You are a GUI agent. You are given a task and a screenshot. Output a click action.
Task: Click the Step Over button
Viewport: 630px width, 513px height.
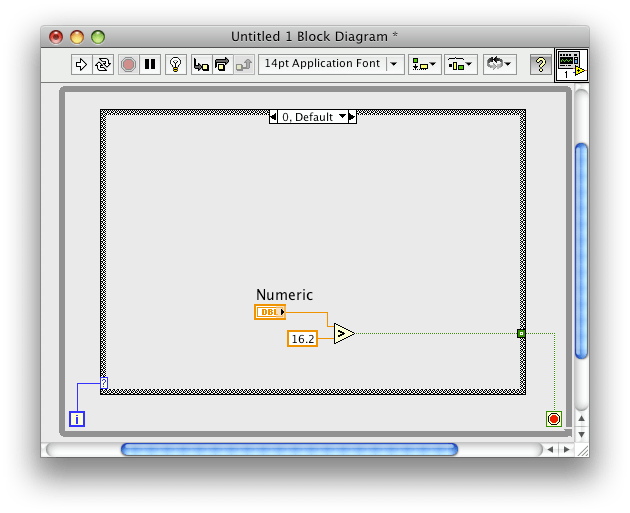pos(223,64)
